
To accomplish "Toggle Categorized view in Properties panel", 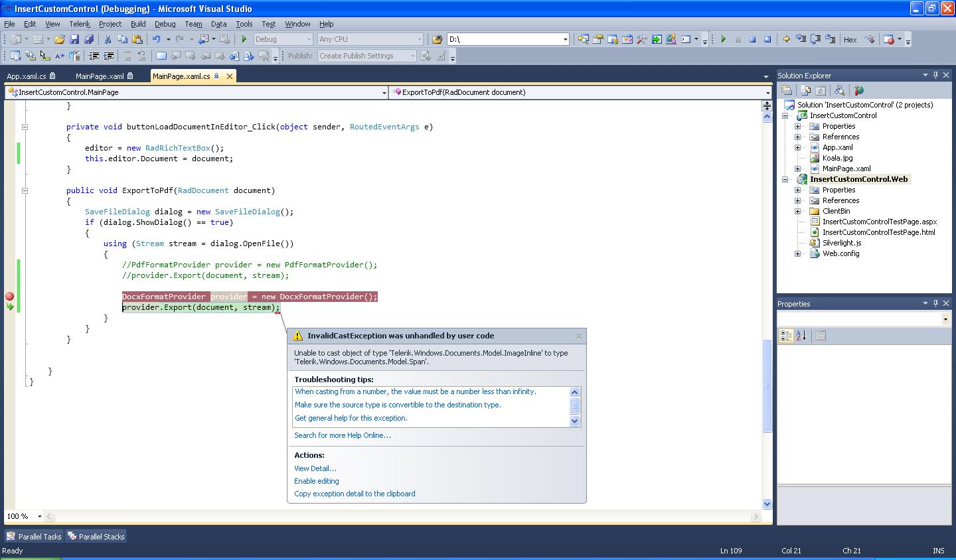I will pos(786,336).
